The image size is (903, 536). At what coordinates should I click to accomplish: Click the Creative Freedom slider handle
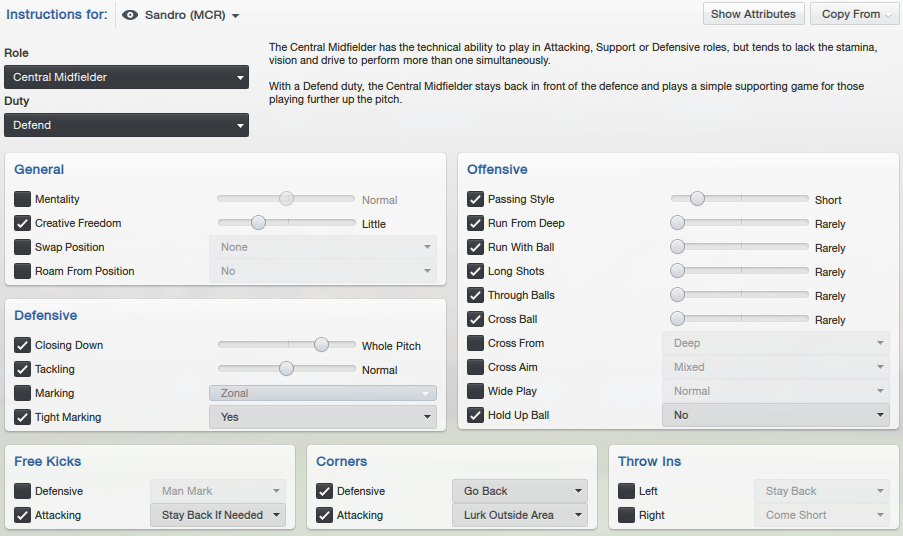click(x=259, y=222)
